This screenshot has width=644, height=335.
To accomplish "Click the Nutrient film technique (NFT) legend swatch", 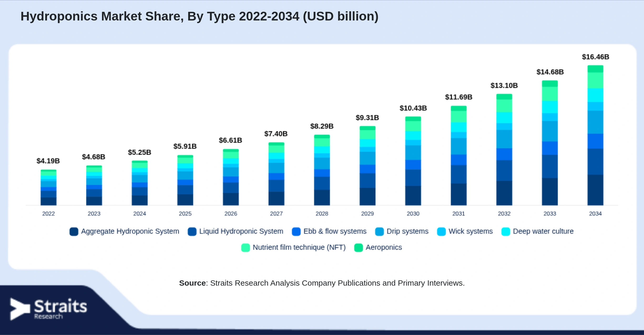I will click(246, 248).
